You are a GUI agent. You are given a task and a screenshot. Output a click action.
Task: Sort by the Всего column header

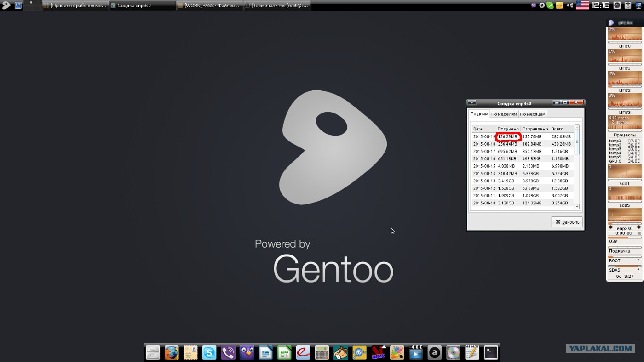pyautogui.click(x=562, y=129)
